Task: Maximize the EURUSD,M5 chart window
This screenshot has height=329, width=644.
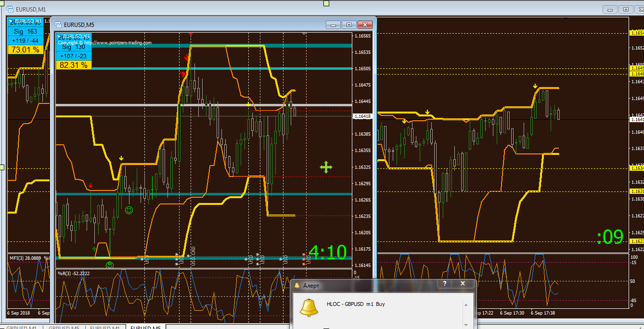Action: 349,25
